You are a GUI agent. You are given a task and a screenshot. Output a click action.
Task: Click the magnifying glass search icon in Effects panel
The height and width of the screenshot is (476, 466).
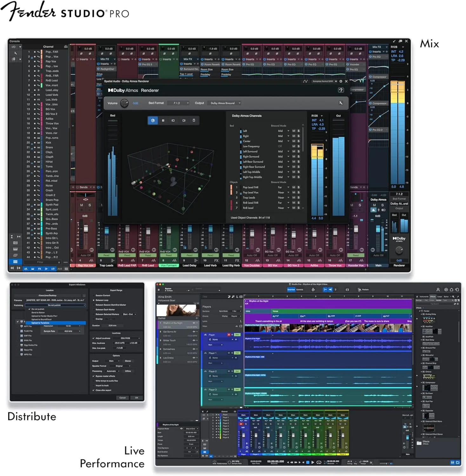454,296
